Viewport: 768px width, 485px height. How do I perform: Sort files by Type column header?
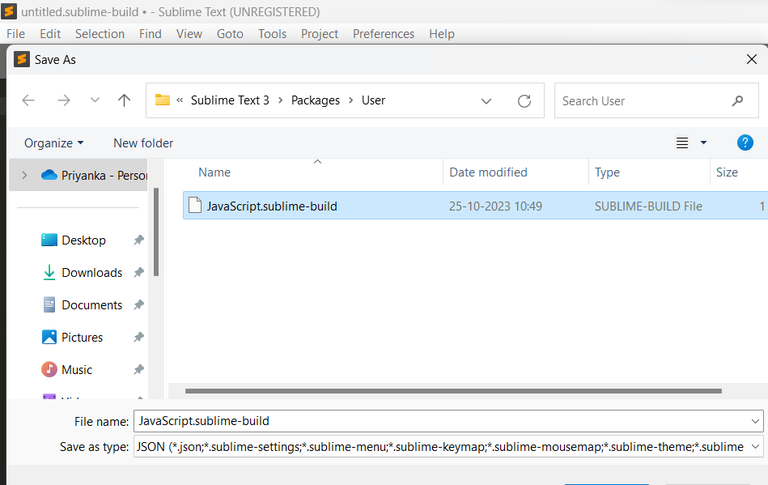pyautogui.click(x=607, y=172)
